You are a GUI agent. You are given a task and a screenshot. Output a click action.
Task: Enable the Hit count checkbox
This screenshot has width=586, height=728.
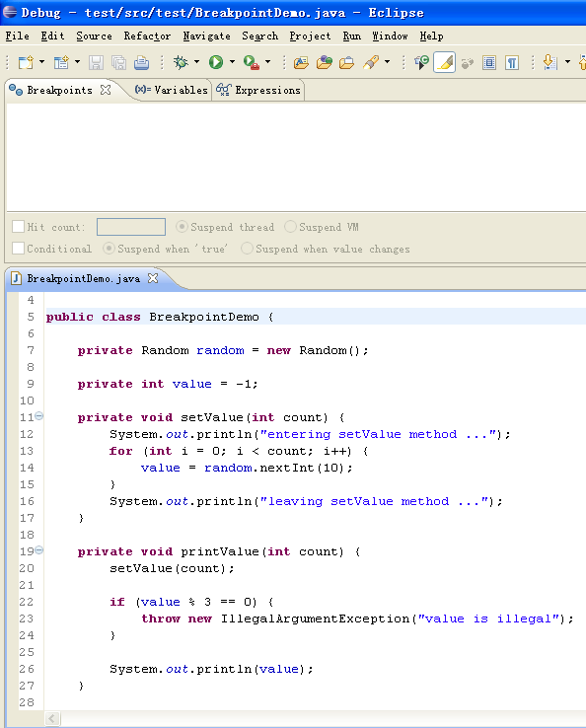tap(18, 227)
